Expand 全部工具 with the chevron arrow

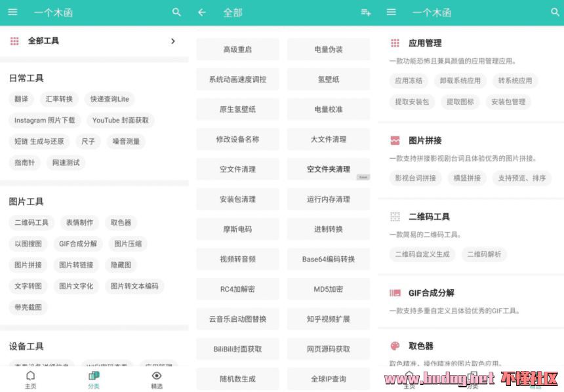pos(173,41)
